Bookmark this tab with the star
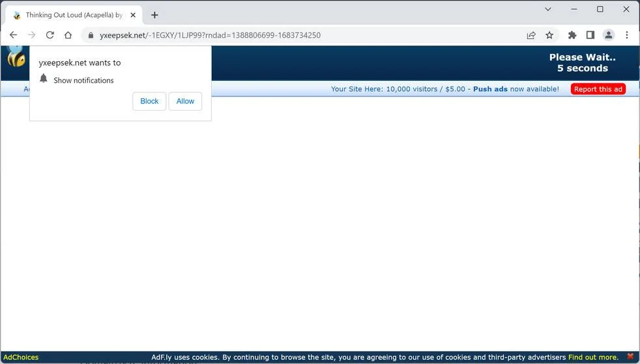 [549, 35]
